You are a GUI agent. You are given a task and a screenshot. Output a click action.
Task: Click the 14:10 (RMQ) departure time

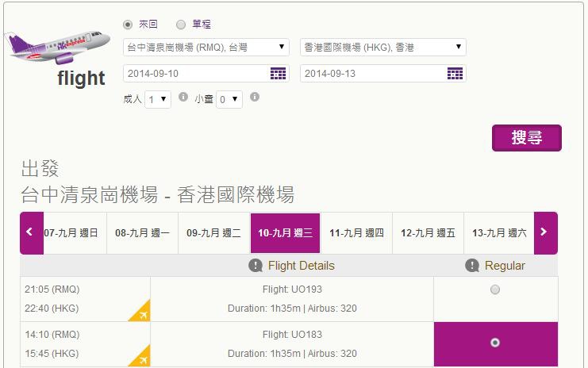pos(52,334)
